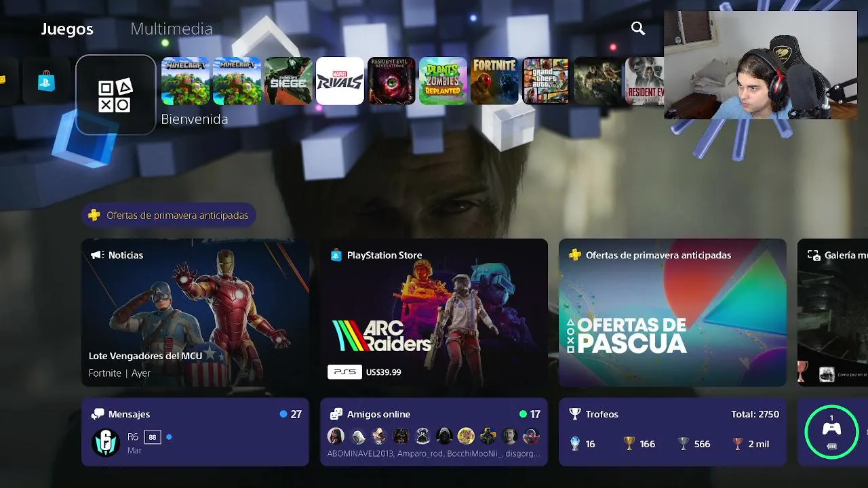This screenshot has width=868, height=488.
Task: Click the unread messages count 27
Action: click(x=296, y=414)
